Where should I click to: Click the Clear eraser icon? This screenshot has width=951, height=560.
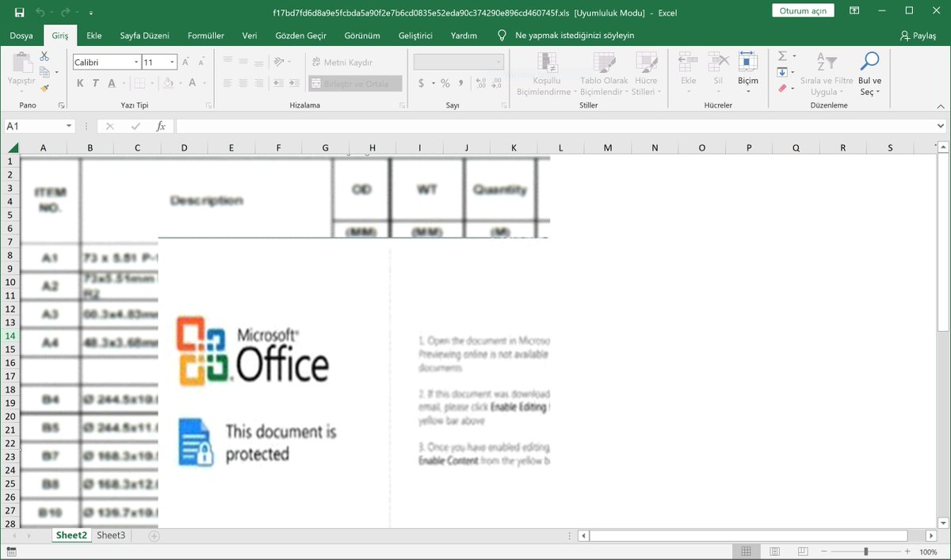[x=782, y=88]
